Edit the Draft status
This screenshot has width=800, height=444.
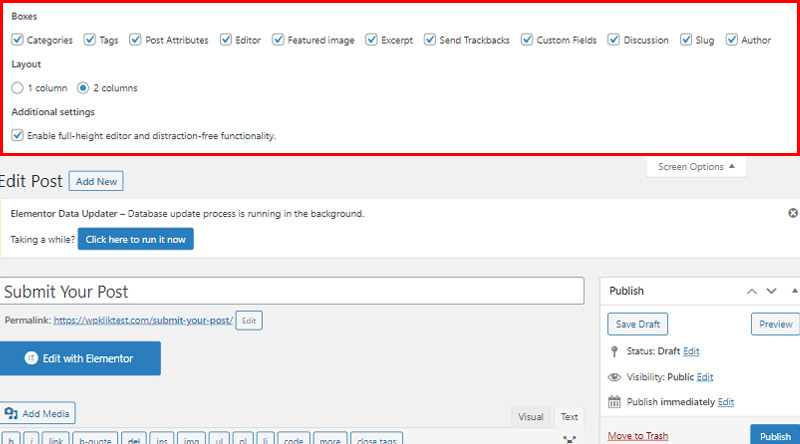pyautogui.click(x=691, y=351)
